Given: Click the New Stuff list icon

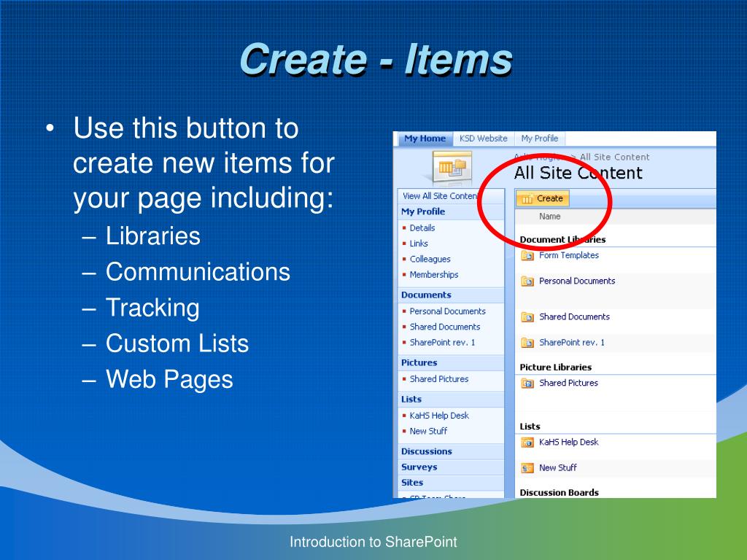Looking at the screenshot, I should 527,468.
